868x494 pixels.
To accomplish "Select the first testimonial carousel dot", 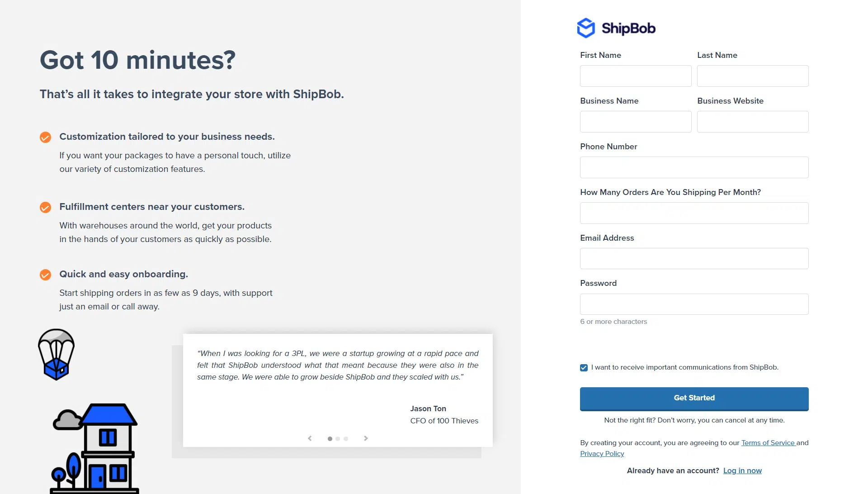I will click(330, 439).
